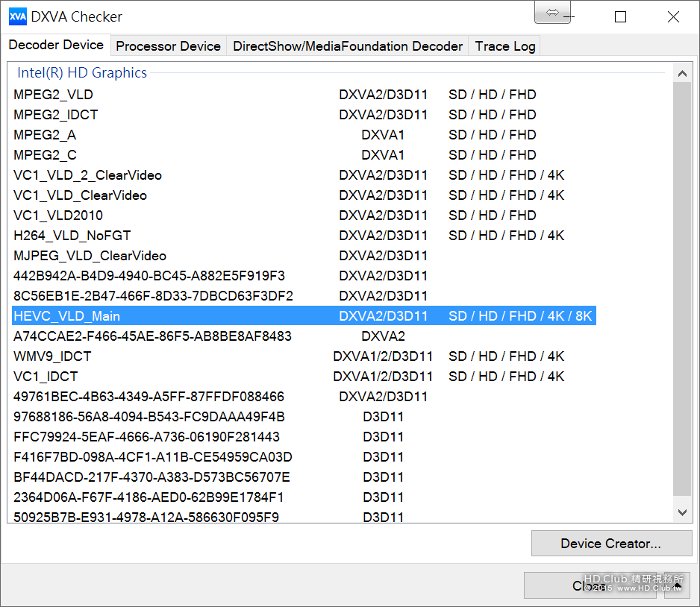Click the scrollbar down arrow
This screenshot has height=607, width=700.
682,512
